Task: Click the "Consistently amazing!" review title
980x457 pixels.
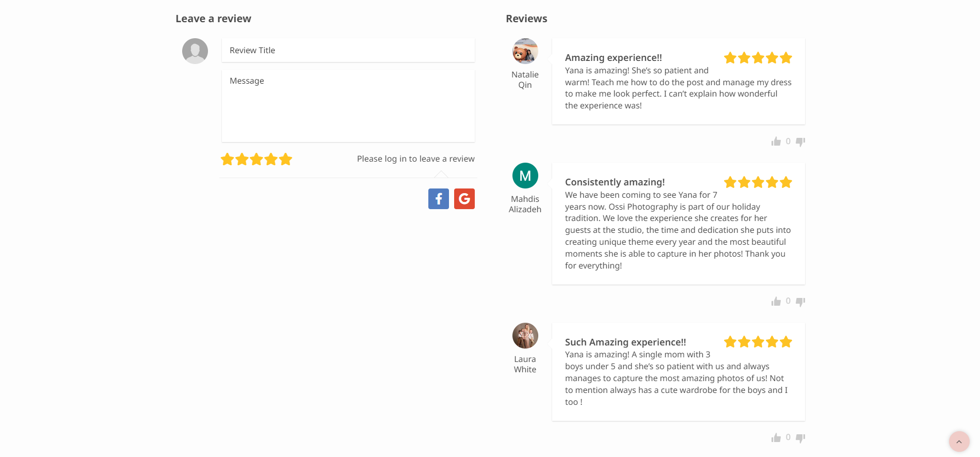Action: tap(615, 182)
